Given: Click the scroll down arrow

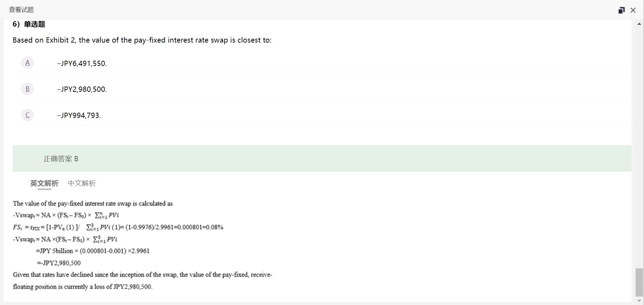Looking at the screenshot, I should point(639,300).
